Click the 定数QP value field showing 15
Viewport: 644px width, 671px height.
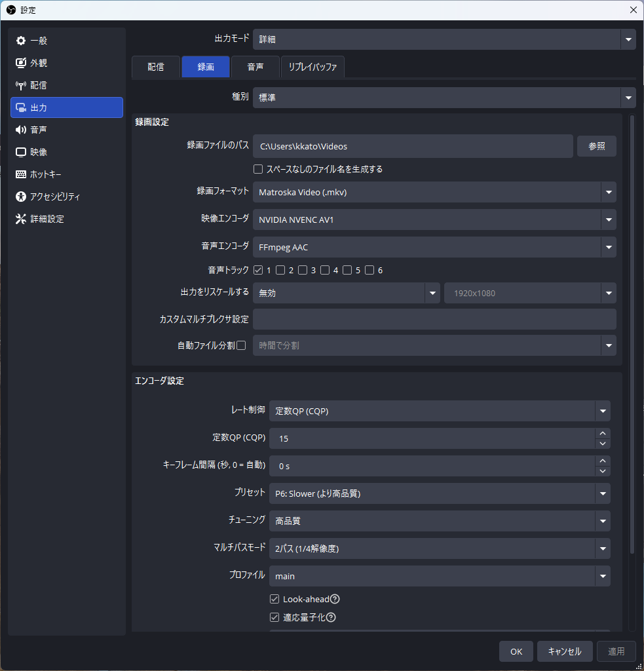tap(432, 438)
